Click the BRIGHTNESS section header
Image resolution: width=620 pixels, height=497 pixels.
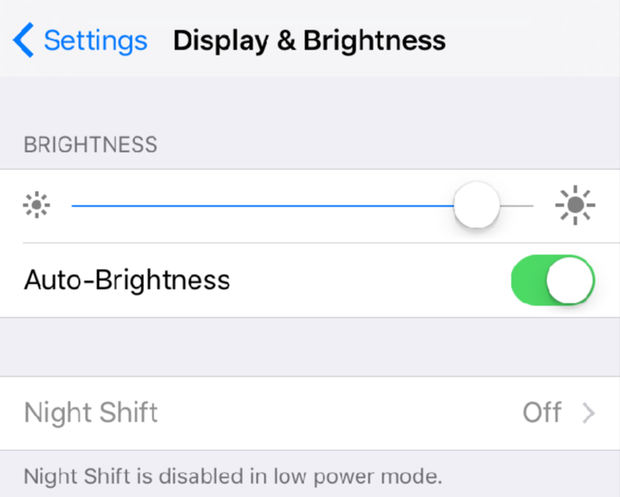tap(91, 144)
